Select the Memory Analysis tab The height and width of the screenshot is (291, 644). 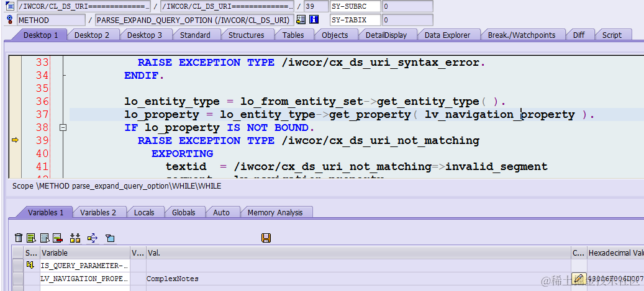pyautogui.click(x=274, y=212)
